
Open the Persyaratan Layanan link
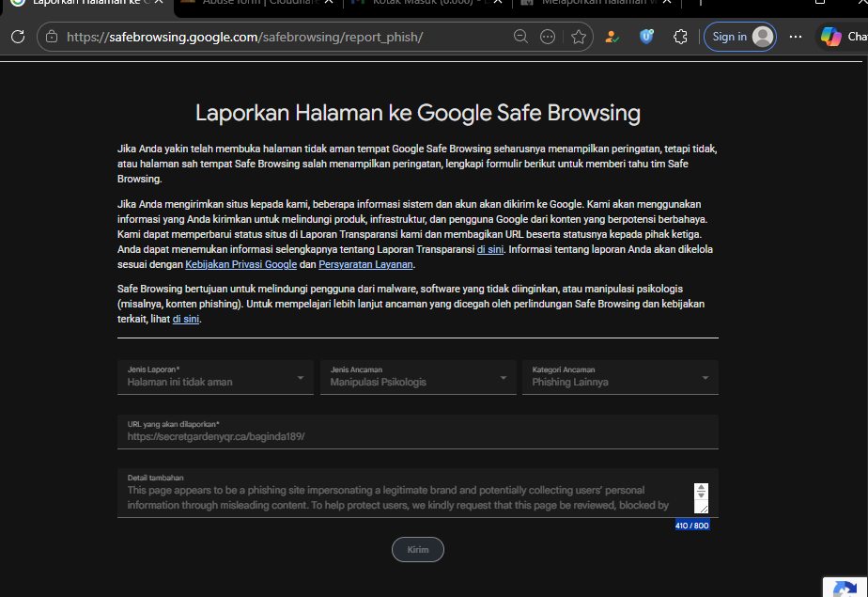tap(365, 264)
